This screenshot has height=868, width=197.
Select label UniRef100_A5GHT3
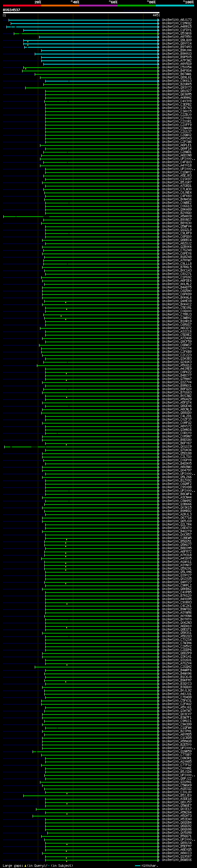click(x=177, y=816)
